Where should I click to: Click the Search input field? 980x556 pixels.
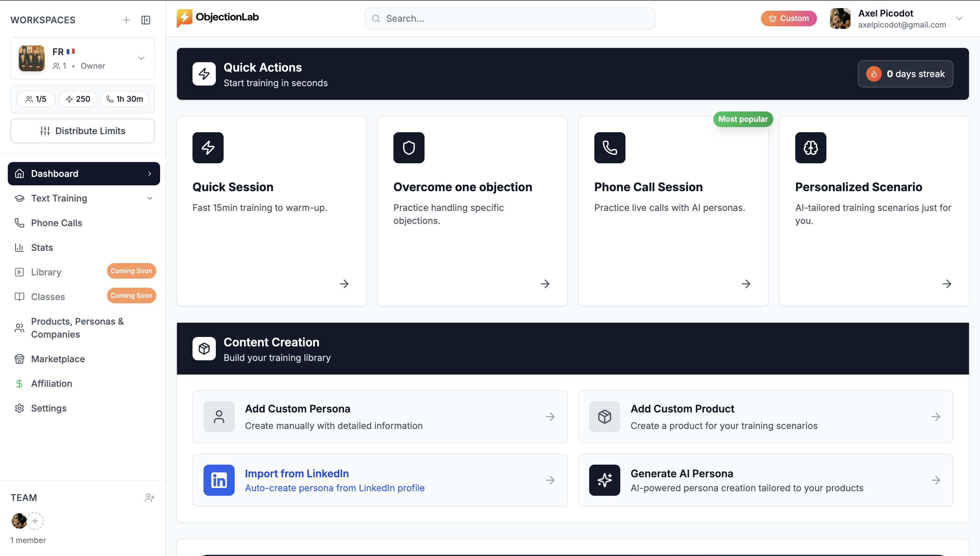point(509,18)
